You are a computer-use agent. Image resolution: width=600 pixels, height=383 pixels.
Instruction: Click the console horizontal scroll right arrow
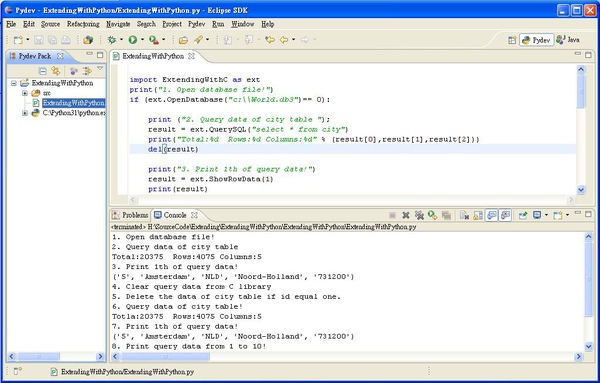(x=578, y=357)
